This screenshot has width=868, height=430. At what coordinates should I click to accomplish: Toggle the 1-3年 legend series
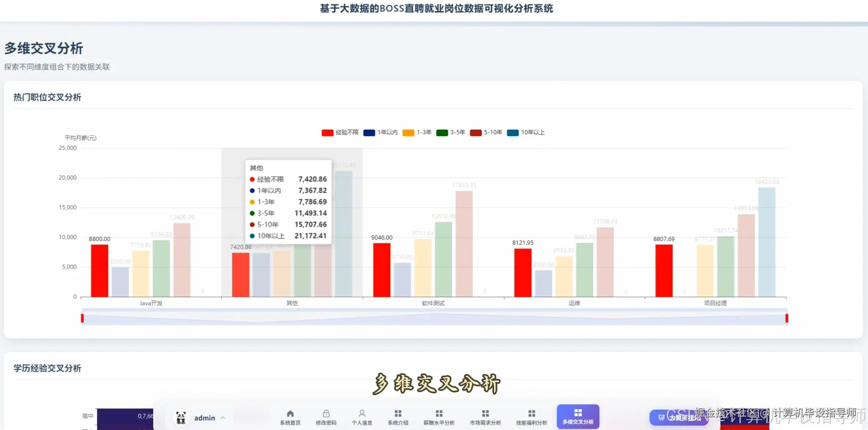417,133
